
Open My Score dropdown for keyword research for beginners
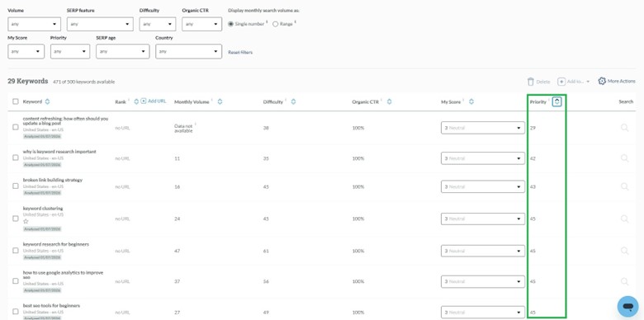tap(483, 251)
